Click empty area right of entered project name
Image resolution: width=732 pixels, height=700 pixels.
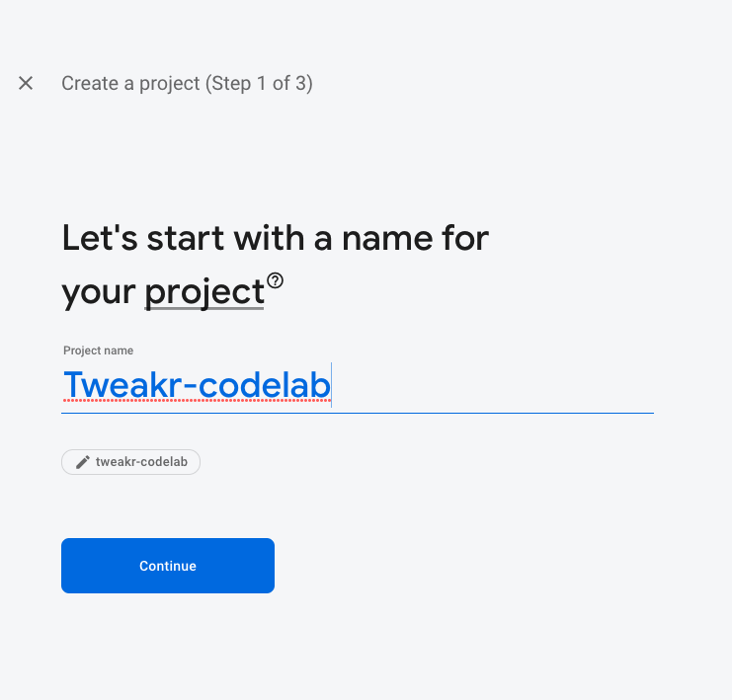click(494, 385)
